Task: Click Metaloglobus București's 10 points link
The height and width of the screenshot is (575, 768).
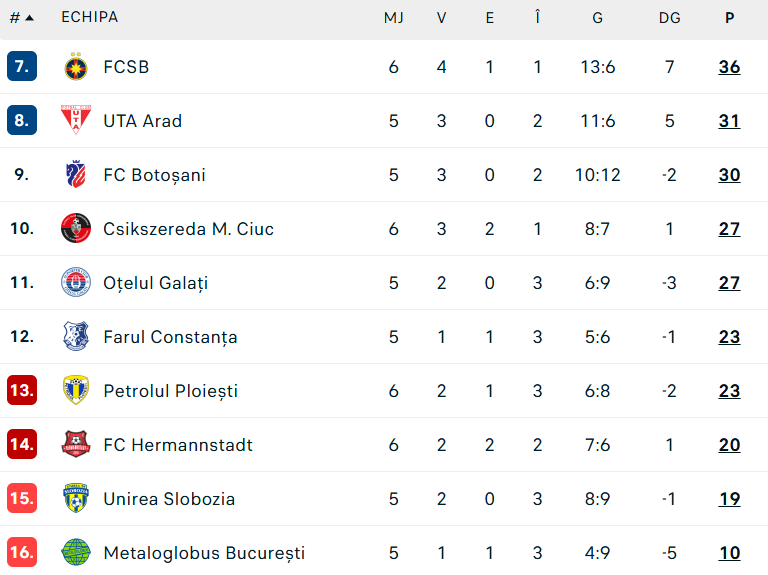Action: [729, 553]
